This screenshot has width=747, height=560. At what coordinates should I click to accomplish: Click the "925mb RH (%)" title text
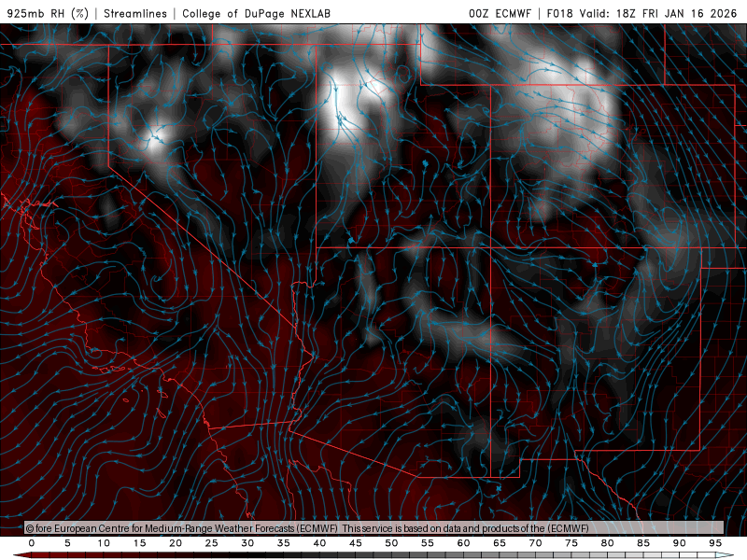pos(49,13)
